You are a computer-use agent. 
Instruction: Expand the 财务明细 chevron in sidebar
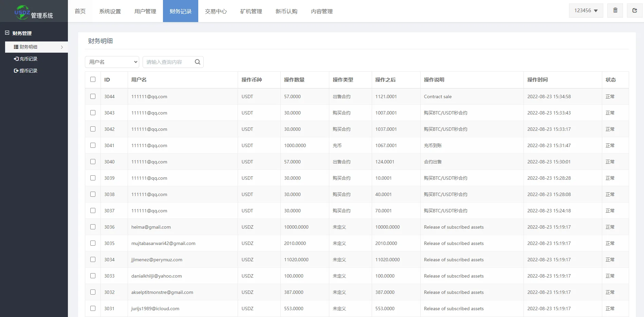click(62, 47)
